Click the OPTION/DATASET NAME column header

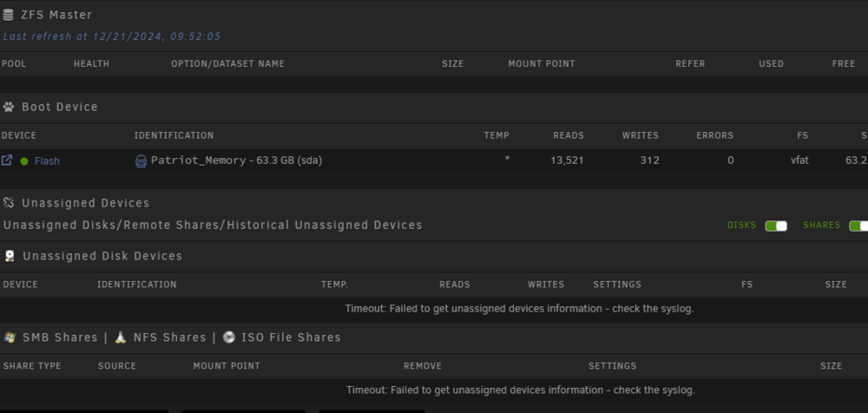tap(227, 63)
